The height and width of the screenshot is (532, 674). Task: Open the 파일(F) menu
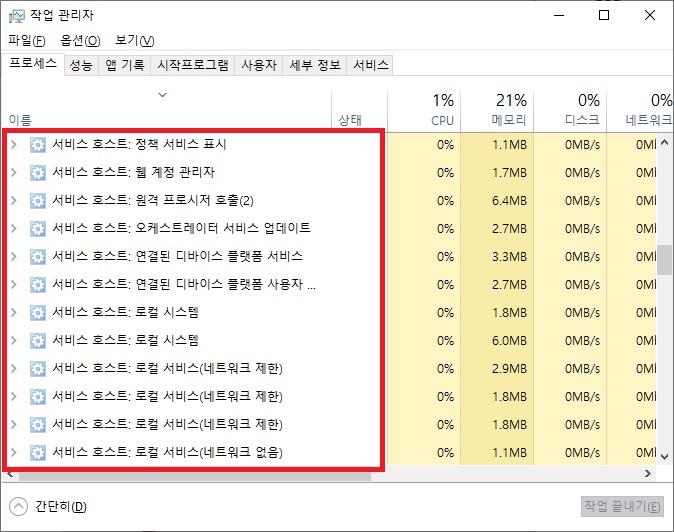[27, 40]
